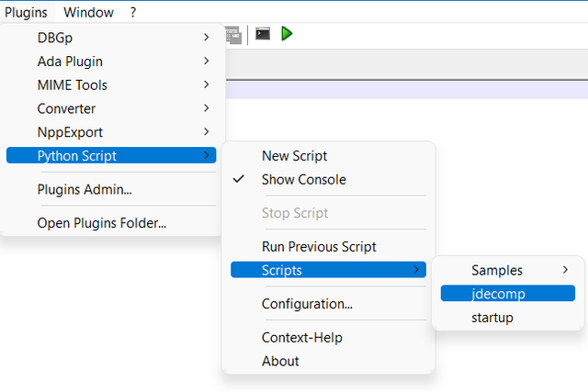This screenshot has width=588, height=392.
Task: Expand the Ada Plugin submenu
Action: click(x=111, y=62)
